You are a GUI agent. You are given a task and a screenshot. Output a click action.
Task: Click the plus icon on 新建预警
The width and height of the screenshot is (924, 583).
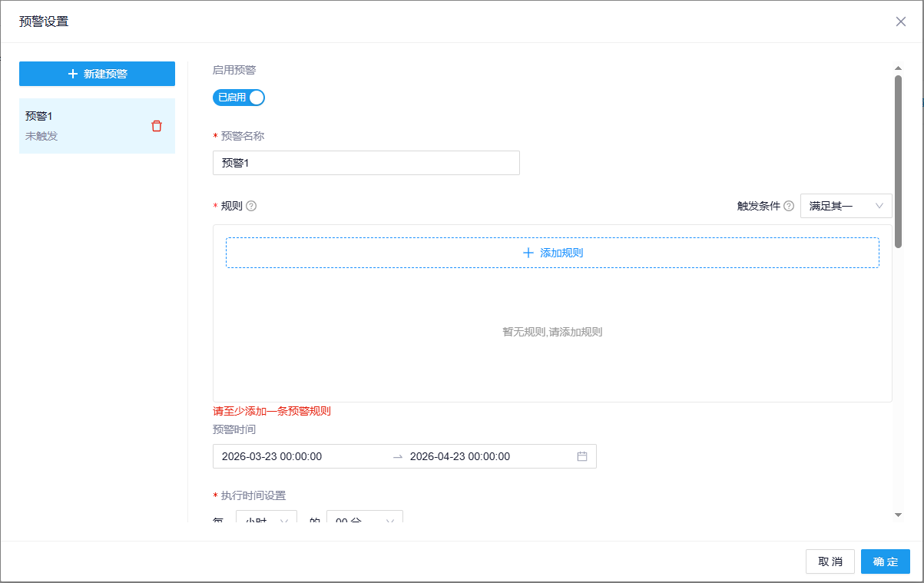(75, 73)
